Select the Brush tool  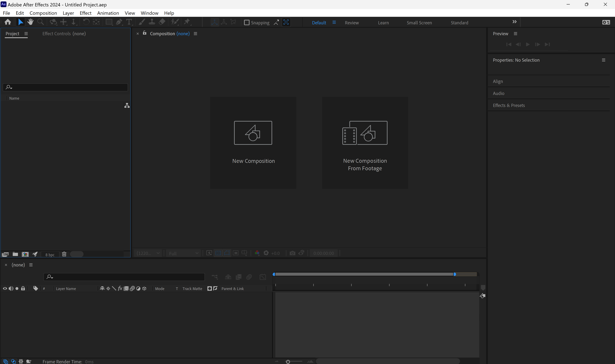coord(142,22)
